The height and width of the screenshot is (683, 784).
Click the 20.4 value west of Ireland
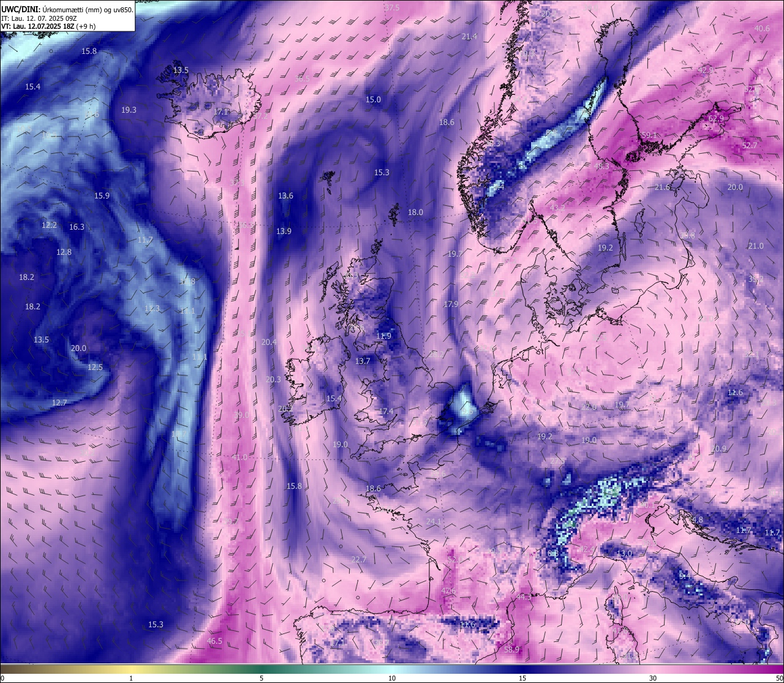click(x=269, y=342)
